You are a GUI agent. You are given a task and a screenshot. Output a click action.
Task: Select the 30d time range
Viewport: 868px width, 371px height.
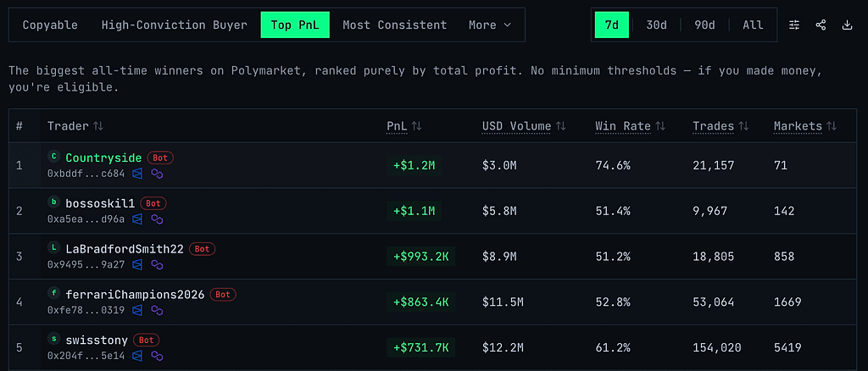tap(657, 25)
